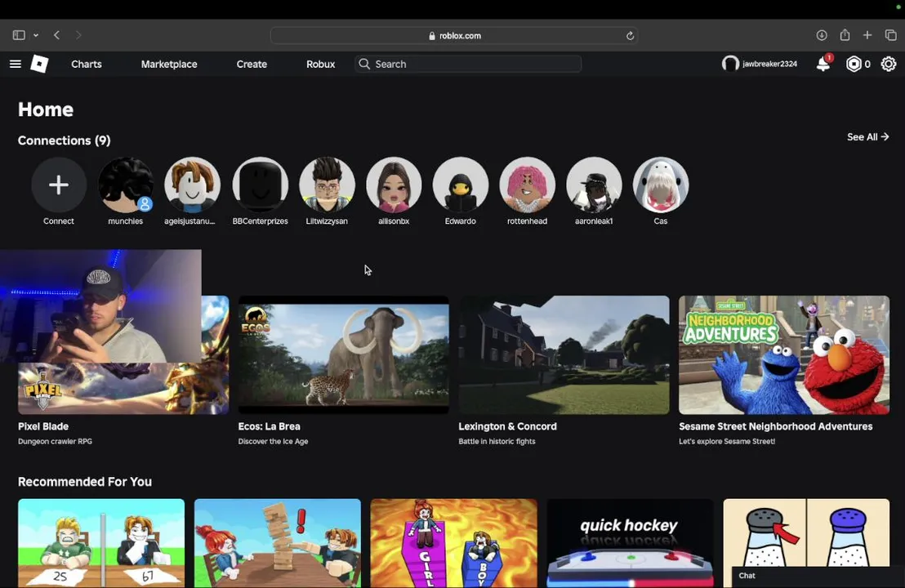
Task: Click the Recommended For You heading
Action: click(x=85, y=482)
